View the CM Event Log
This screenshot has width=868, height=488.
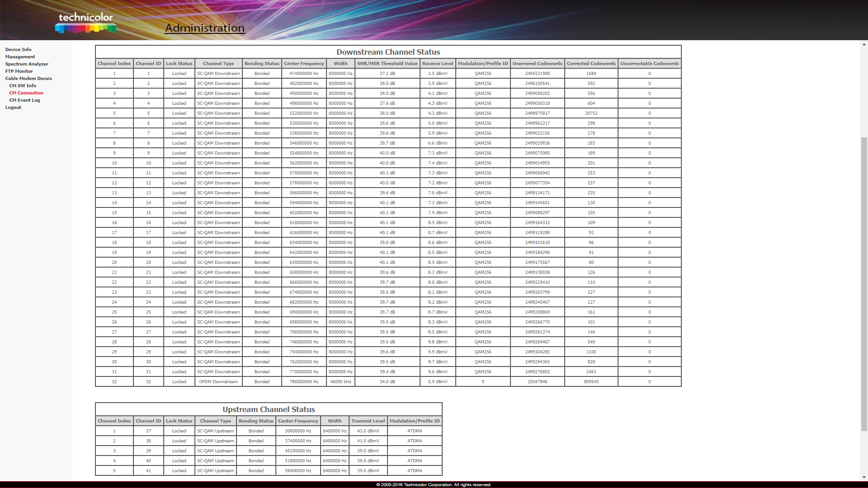coord(24,100)
